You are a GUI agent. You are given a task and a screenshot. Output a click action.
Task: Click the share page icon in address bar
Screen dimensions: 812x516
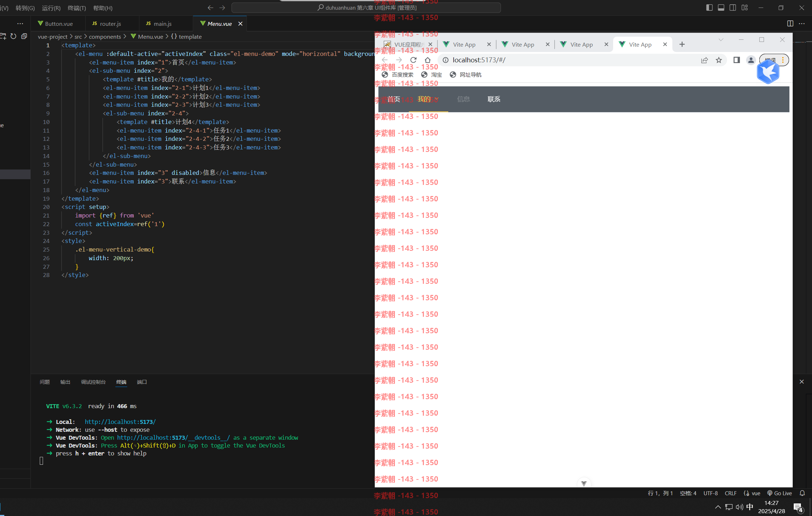coord(704,60)
